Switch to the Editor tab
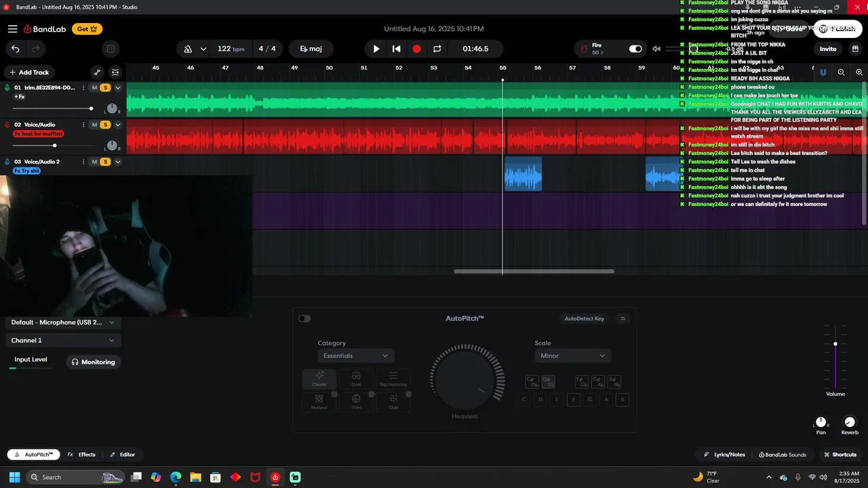Image resolution: width=868 pixels, height=488 pixels. [123, 455]
